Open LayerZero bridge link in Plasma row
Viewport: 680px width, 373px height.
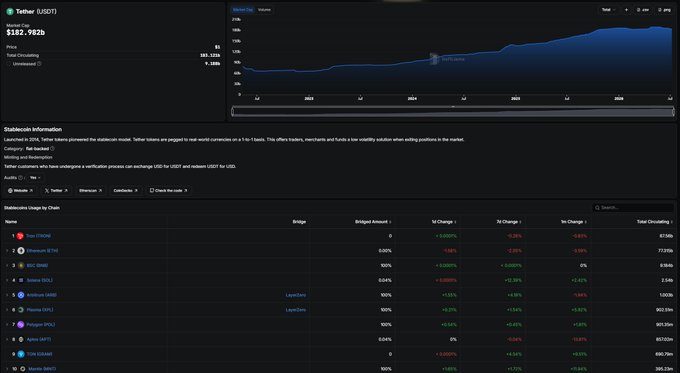point(296,310)
